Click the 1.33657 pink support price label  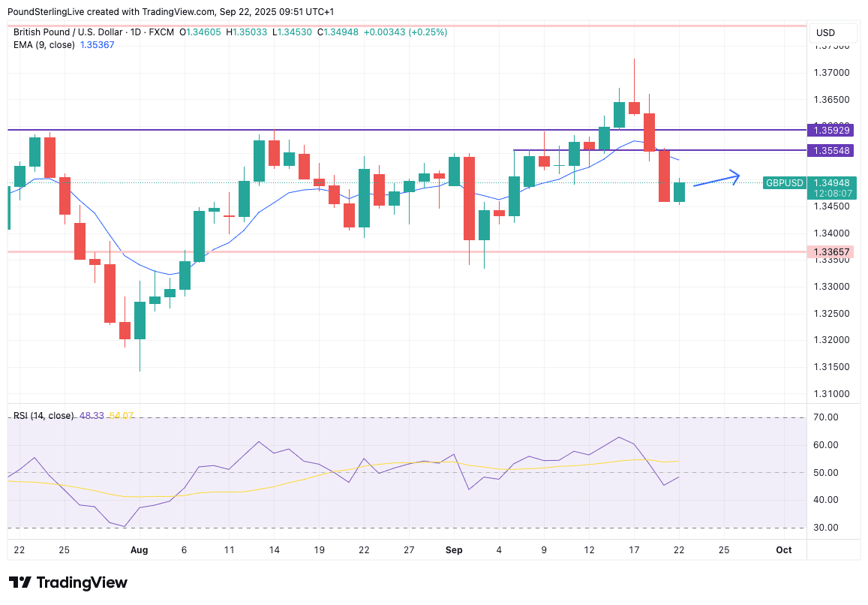[833, 252]
